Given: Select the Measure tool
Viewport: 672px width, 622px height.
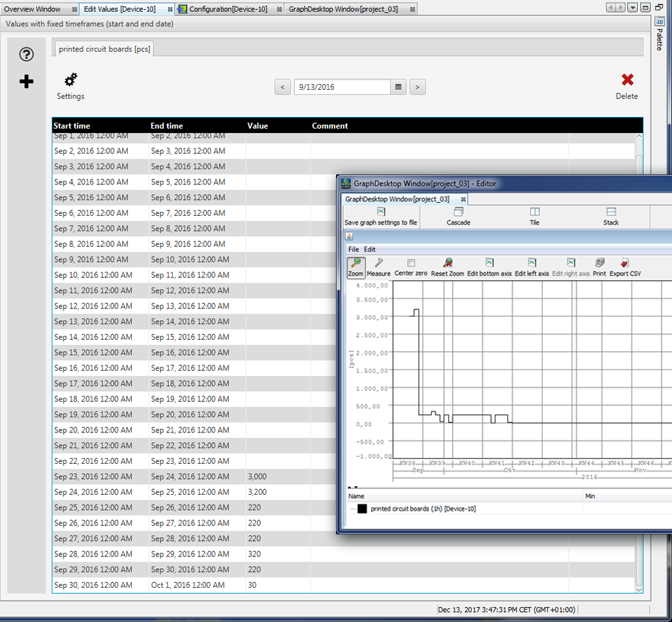Looking at the screenshot, I should [379, 263].
